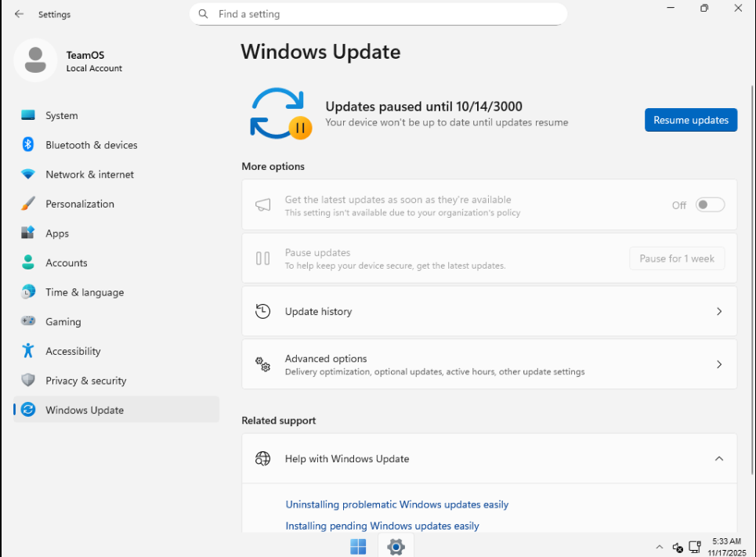Click the Pause for 1 week button
This screenshot has width=756, height=557.
(x=677, y=259)
